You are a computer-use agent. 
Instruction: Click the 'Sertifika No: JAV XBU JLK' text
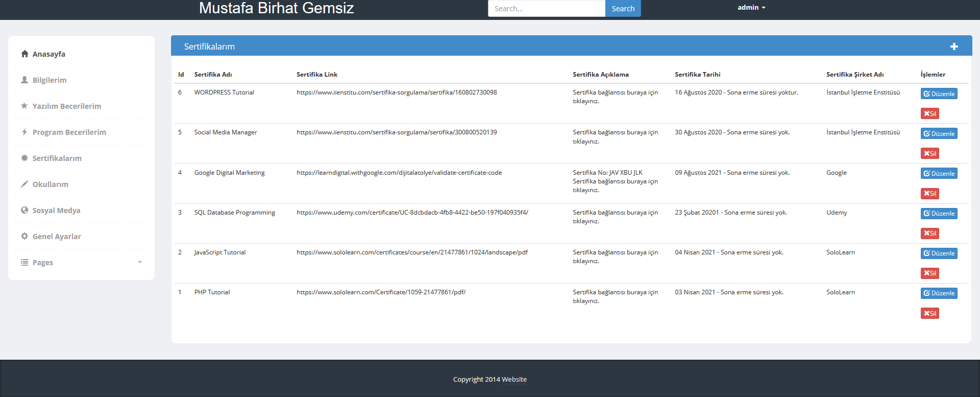[607, 173]
